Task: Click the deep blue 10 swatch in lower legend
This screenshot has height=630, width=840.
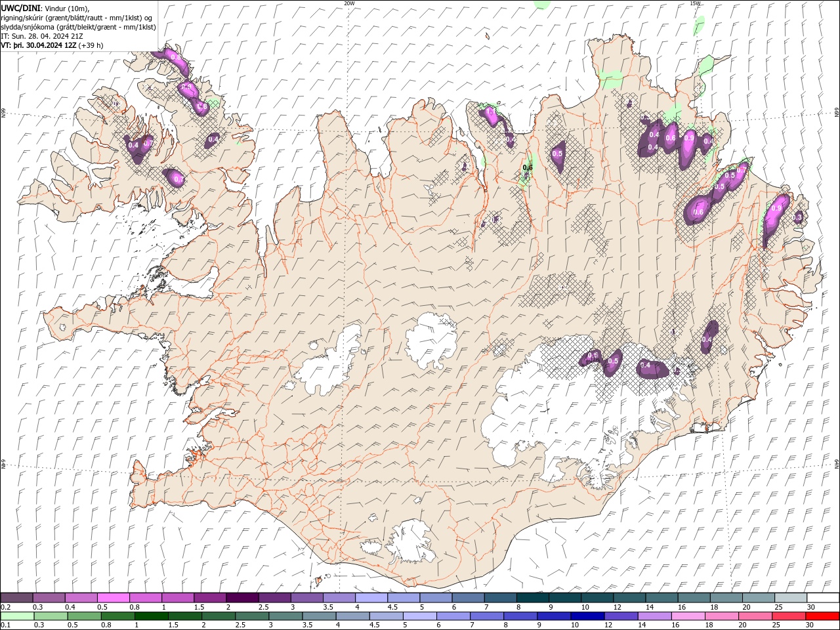Action: coord(587,616)
